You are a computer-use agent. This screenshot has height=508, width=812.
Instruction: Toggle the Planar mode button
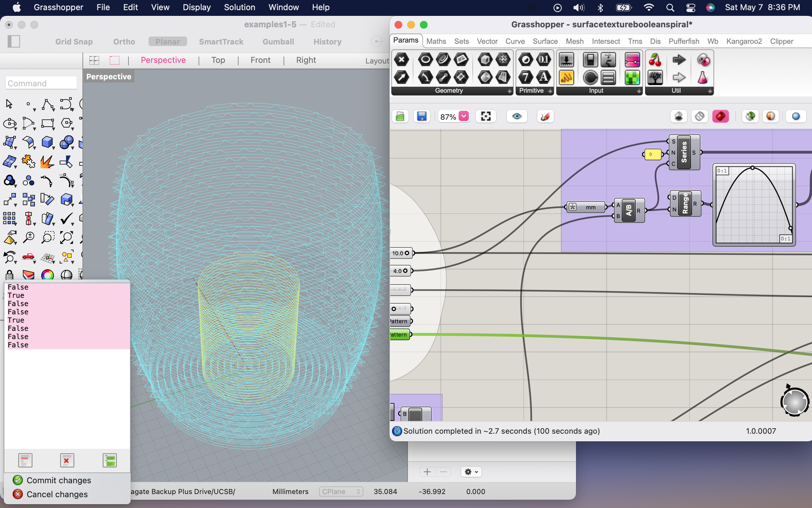[x=167, y=42]
